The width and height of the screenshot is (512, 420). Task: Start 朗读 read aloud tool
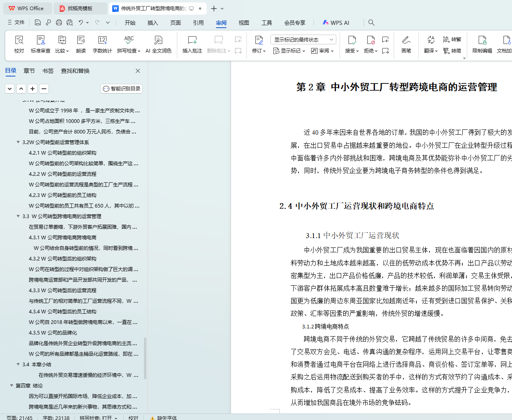(x=81, y=44)
